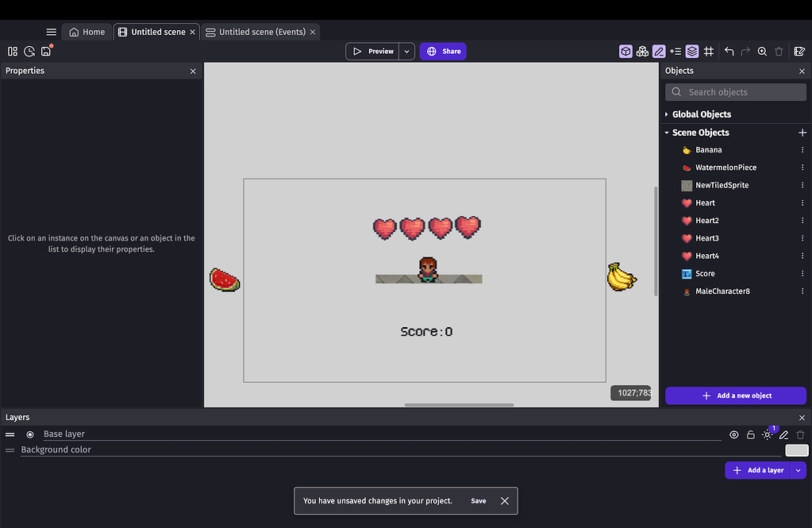Open the Preview dropdown arrow
812x528 pixels.
click(x=406, y=51)
